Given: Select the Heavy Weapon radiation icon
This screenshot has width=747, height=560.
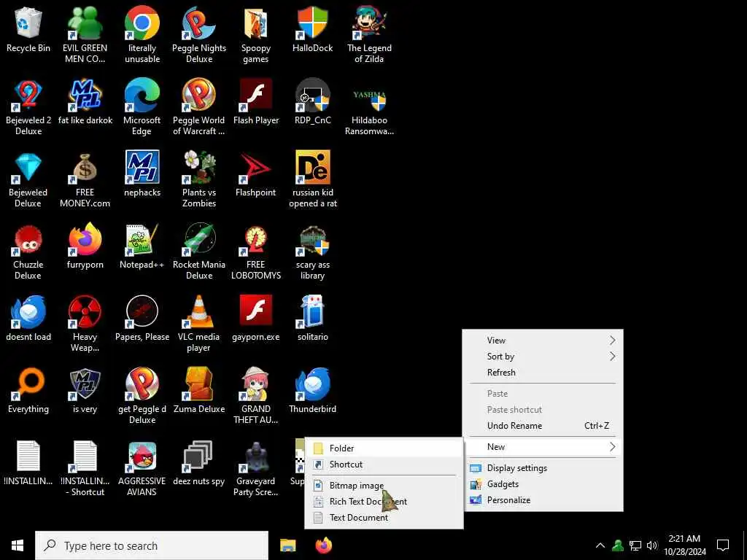Looking at the screenshot, I should pos(85,324).
